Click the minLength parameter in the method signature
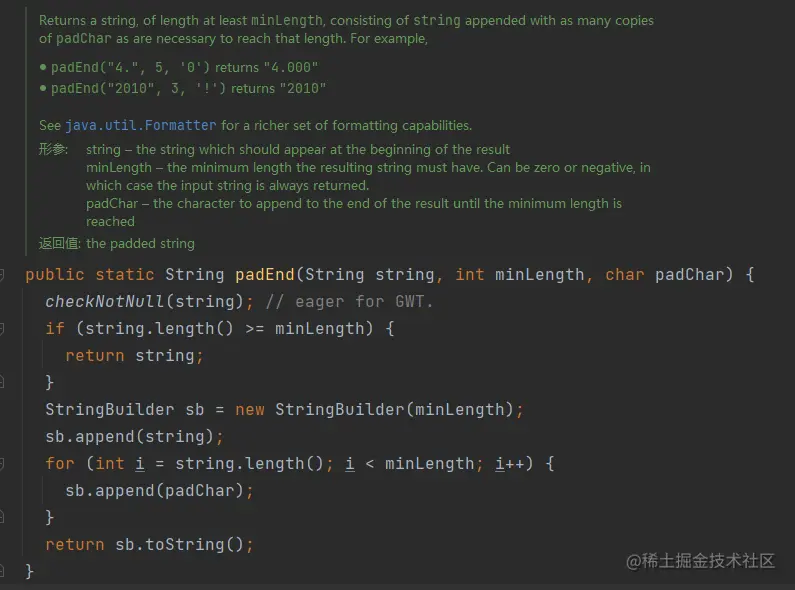Screen dimensions: 795x590 (539, 275)
